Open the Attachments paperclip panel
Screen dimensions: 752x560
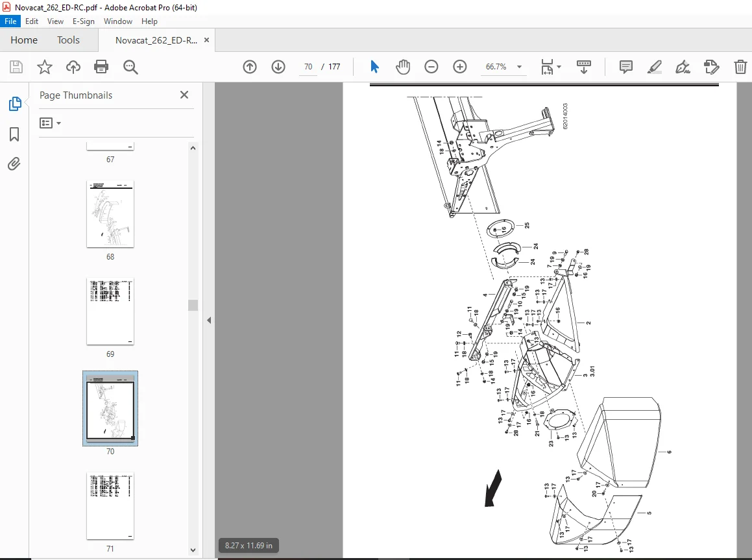(14, 164)
